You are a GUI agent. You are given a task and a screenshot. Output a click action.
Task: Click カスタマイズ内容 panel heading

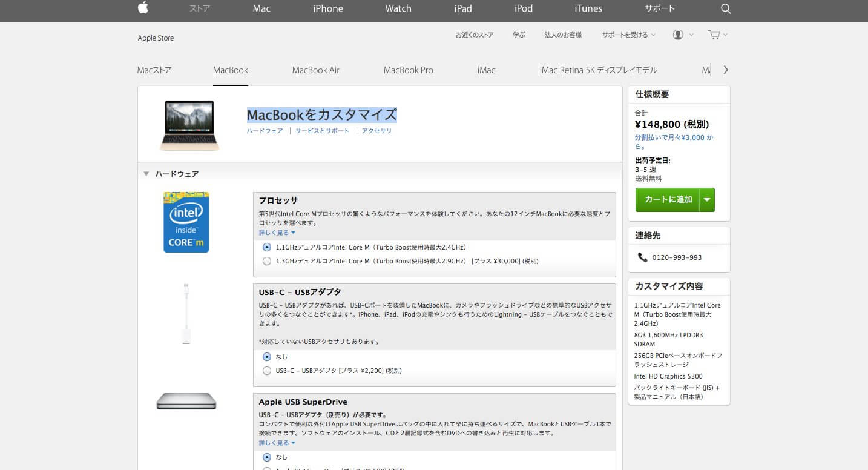669,286
